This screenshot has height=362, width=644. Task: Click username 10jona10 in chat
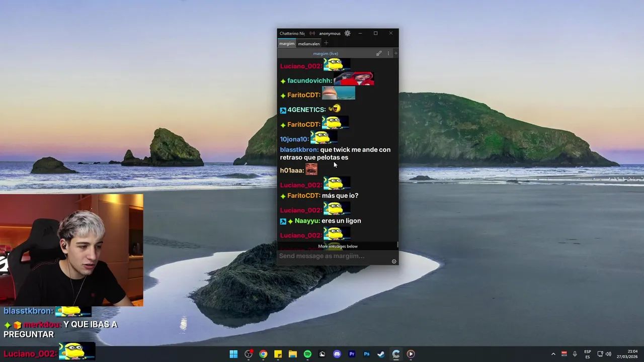[294, 139]
